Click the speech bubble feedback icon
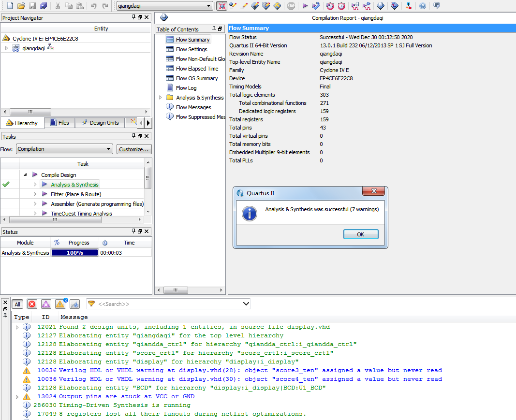Image resolution: width=516 pixels, height=420 pixels. pyautogui.click(x=437, y=6)
